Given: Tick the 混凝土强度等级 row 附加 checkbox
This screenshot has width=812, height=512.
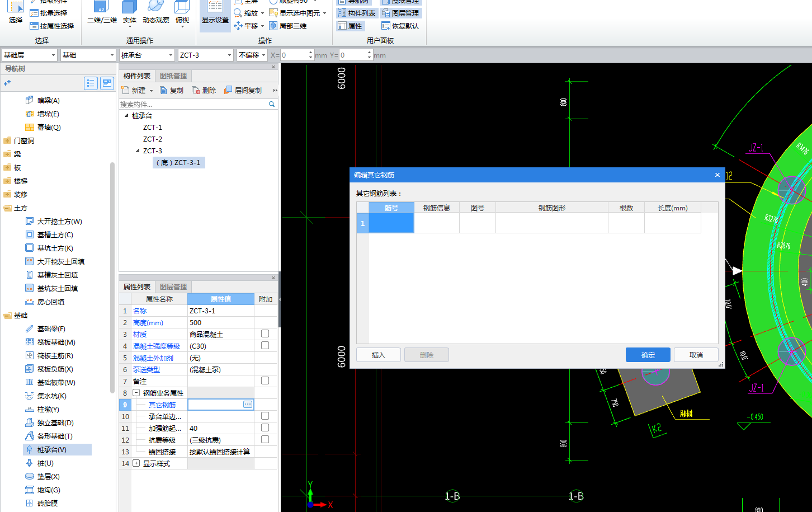Looking at the screenshot, I should 265,345.
